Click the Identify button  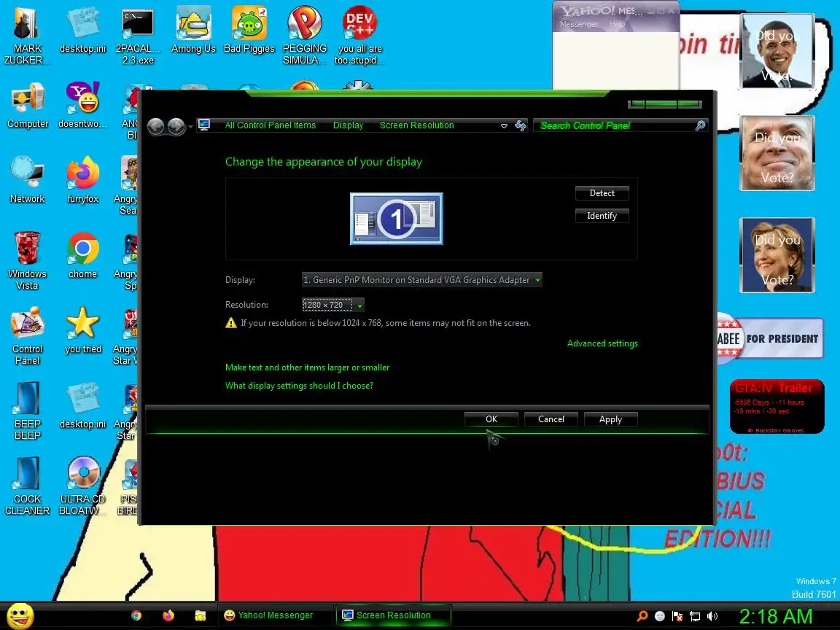point(602,216)
